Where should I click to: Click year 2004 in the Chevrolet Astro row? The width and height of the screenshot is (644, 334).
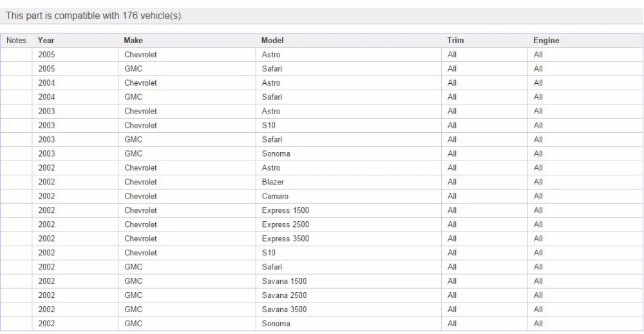[x=46, y=83]
